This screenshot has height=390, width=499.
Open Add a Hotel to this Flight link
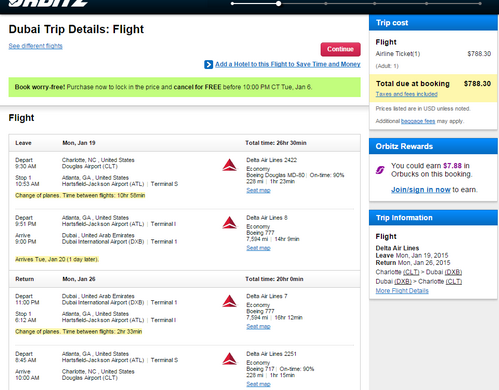pyautogui.click(x=288, y=64)
